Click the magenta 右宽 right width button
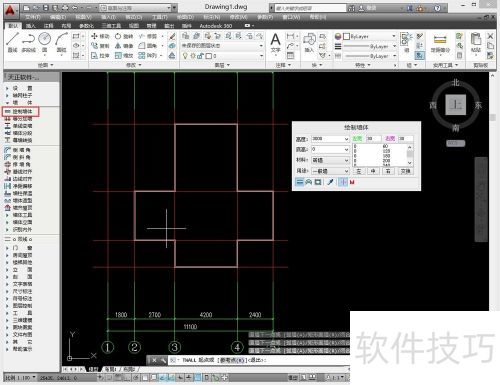This screenshot has width=500, height=385. pos(390,138)
